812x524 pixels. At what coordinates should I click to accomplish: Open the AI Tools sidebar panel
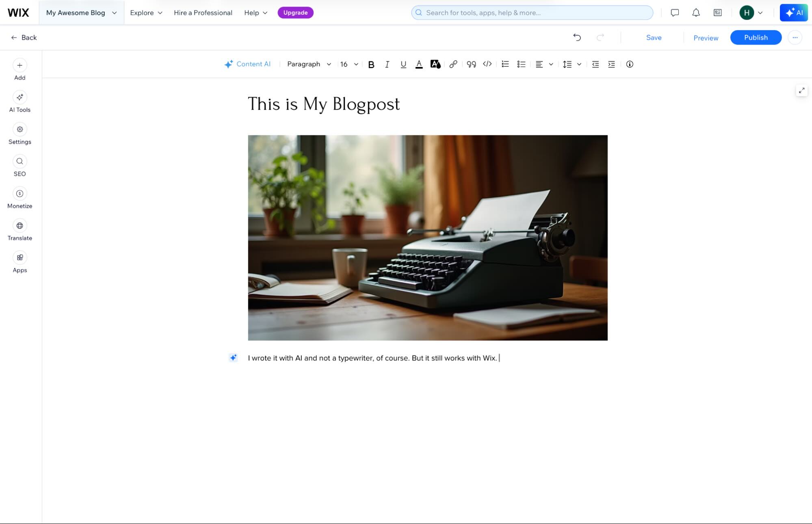click(x=19, y=101)
